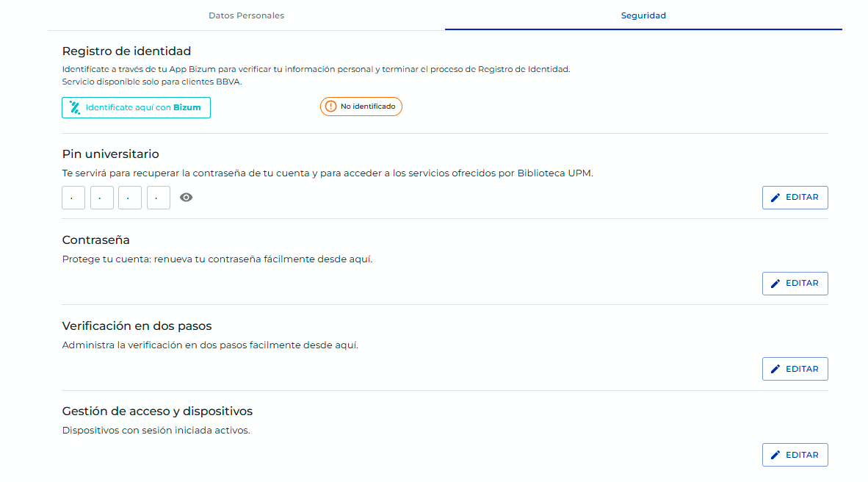Click the Bizum logo icon
This screenshot has width=868, height=482.
[x=75, y=107]
